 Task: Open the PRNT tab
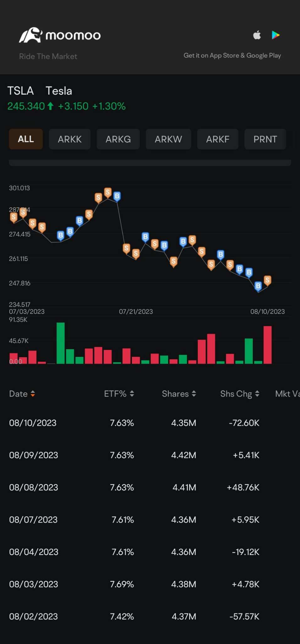click(265, 139)
